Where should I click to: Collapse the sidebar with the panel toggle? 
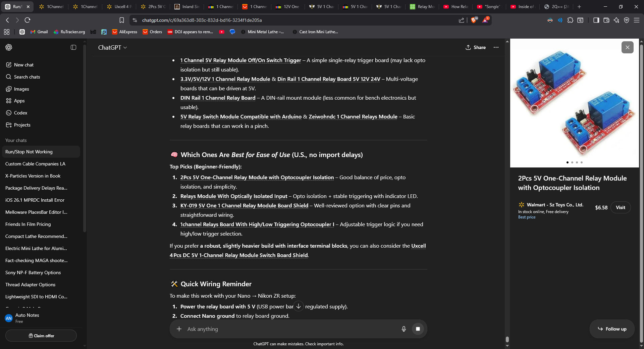pyautogui.click(x=73, y=47)
